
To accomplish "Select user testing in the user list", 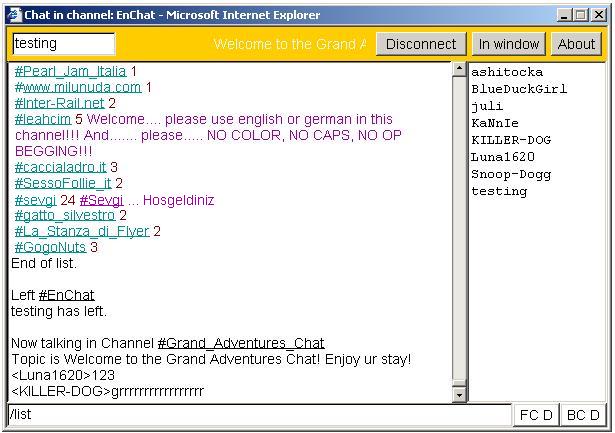I will pos(499,191).
